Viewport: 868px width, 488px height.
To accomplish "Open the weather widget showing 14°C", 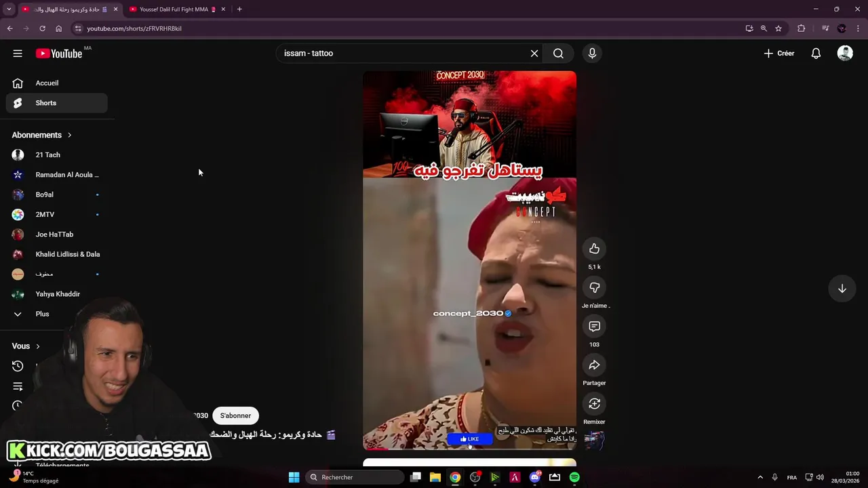I will coord(34,477).
